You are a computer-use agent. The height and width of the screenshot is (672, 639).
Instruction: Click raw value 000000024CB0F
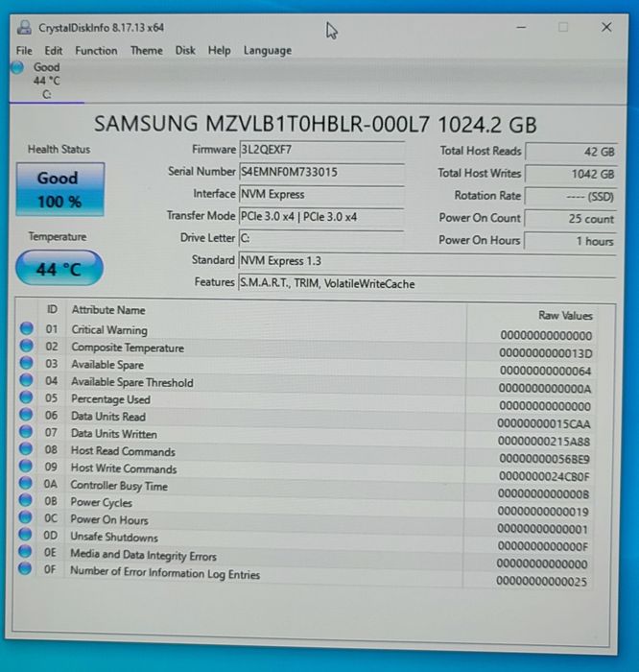coord(544,476)
